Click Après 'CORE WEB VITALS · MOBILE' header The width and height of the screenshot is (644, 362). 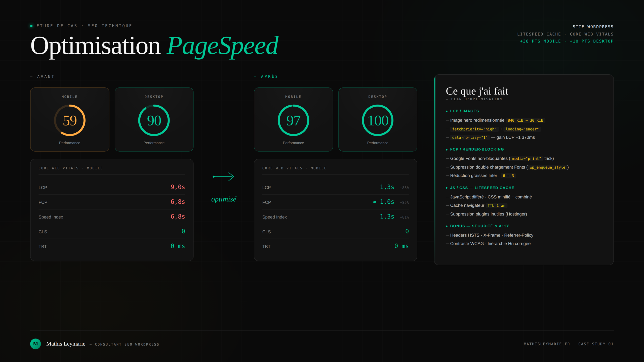point(294,168)
